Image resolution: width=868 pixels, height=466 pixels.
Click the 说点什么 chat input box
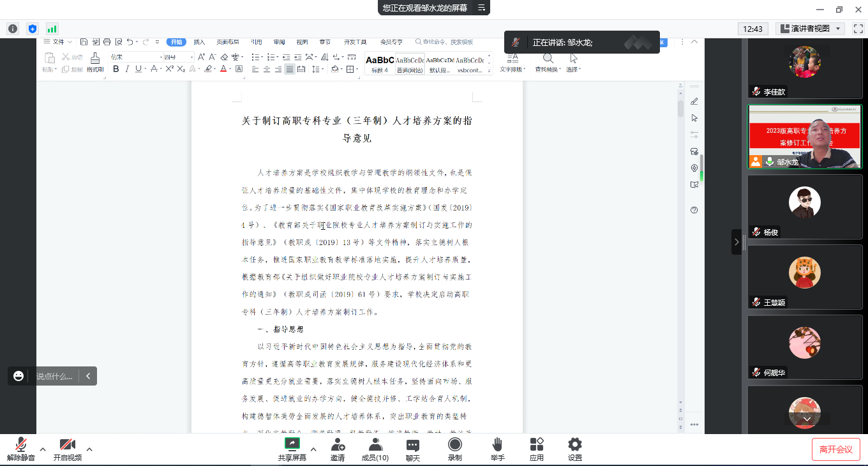54,376
